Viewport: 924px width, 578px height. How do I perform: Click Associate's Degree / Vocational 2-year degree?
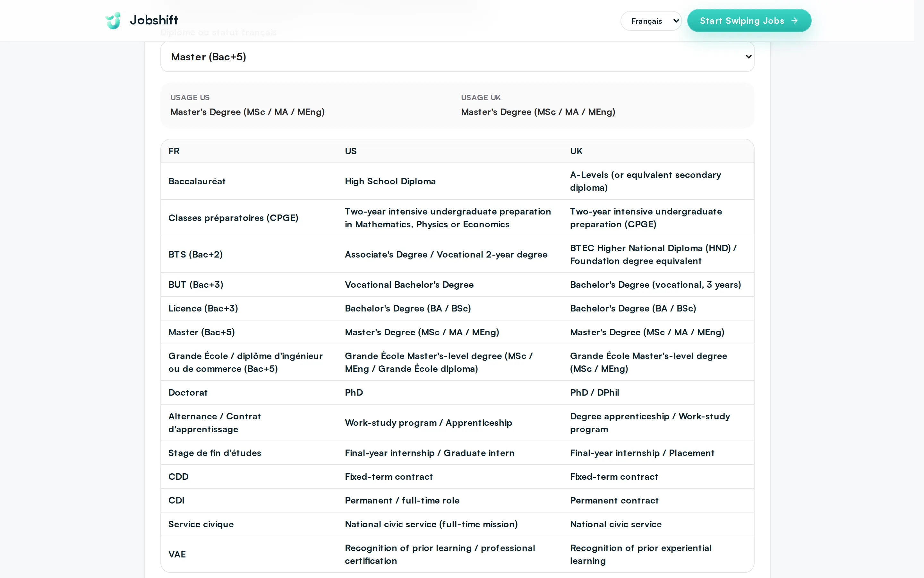click(x=446, y=255)
